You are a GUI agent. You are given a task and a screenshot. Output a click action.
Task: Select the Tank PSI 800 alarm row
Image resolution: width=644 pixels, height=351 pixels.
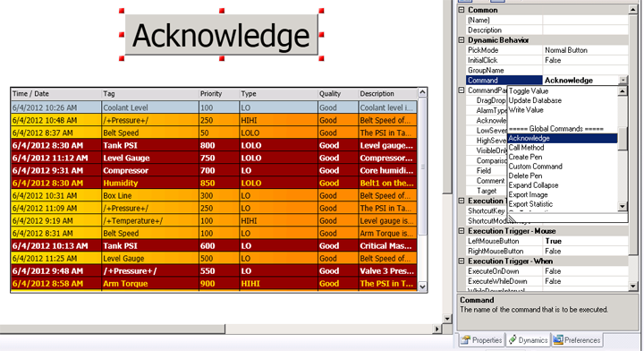pos(214,145)
